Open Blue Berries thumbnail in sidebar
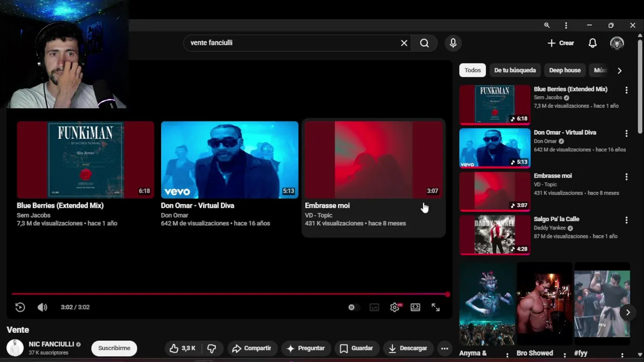This screenshot has width=644, height=362. point(495,105)
